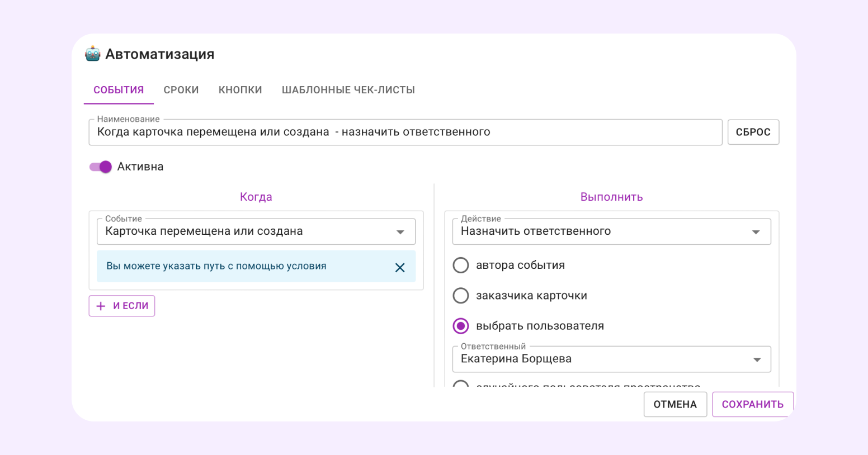Select the автора события radio option

(x=461, y=265)
